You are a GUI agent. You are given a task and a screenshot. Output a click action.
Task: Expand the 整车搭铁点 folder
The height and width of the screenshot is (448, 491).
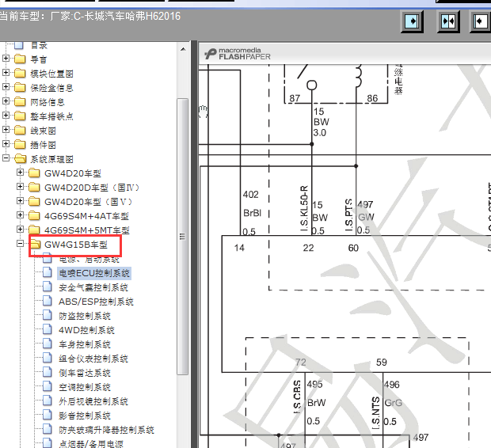coord(6,116)
